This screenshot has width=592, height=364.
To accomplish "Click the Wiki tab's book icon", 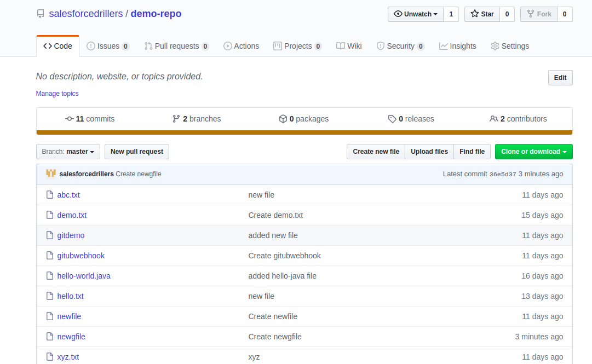I will coord(341,46).
